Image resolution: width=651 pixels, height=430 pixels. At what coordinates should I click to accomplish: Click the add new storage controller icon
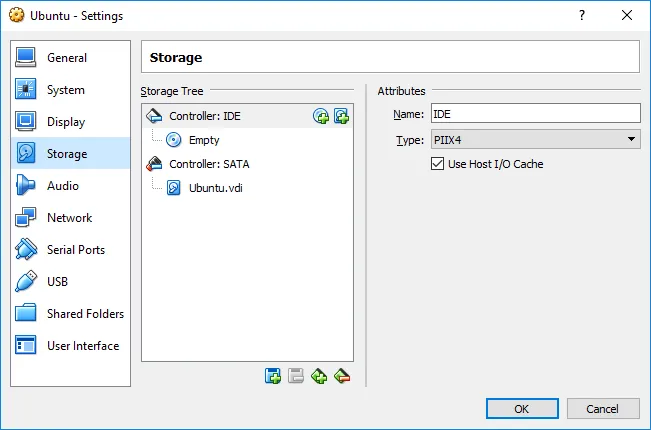point(319,376)
